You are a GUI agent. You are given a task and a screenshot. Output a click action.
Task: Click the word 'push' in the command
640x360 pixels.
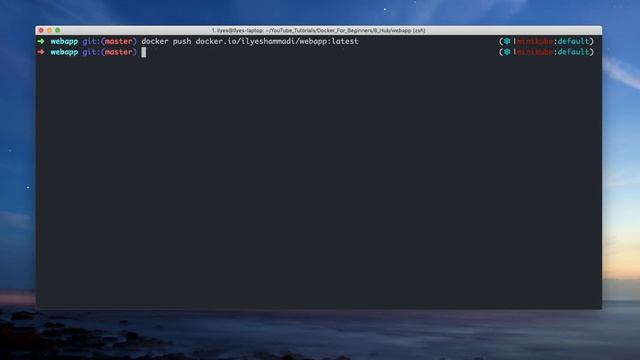[x=182, y=42]
